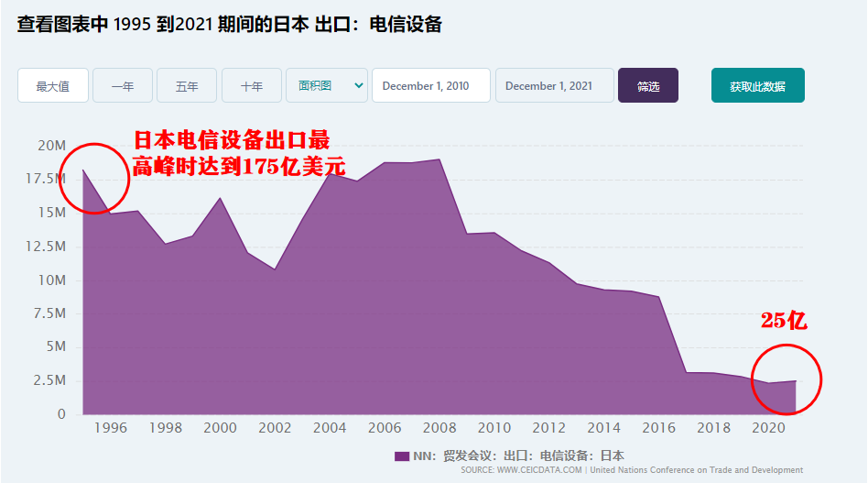Image resolution: width=868 pixels, height=483 pixels.
Task: Click the December 1, 2021 end date field
Action: tap(555, 86)
